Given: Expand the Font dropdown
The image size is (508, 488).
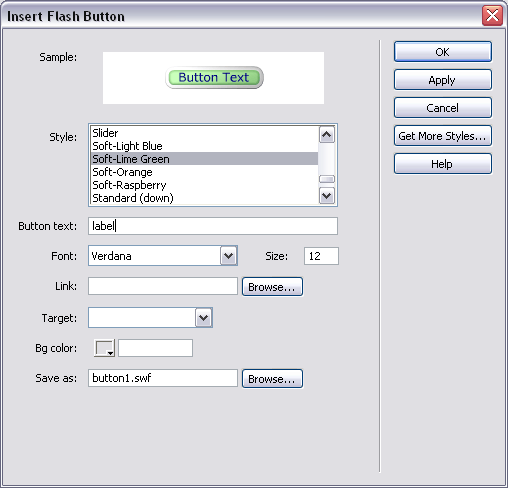Looking at the screenshot, I should [x=229, y=256].
